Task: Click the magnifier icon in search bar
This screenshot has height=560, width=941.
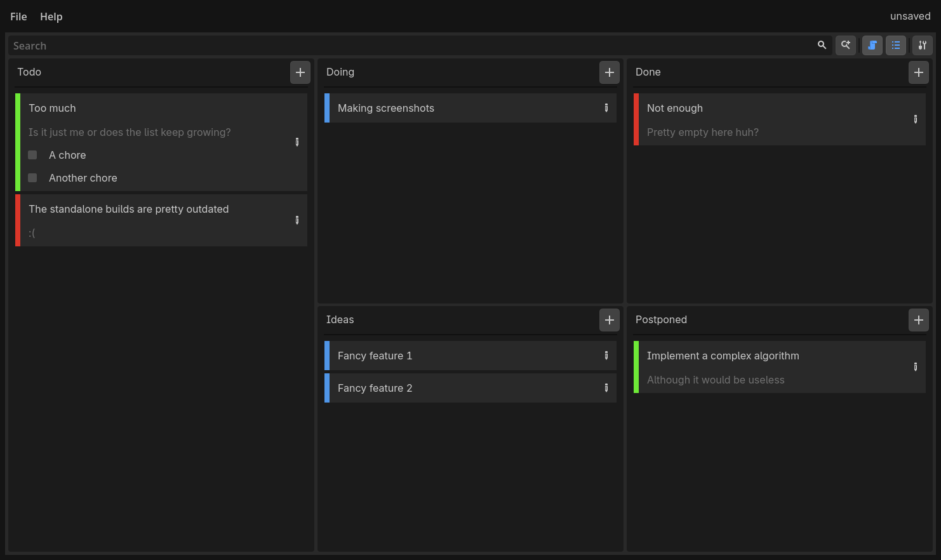Action: coord(822,45)
